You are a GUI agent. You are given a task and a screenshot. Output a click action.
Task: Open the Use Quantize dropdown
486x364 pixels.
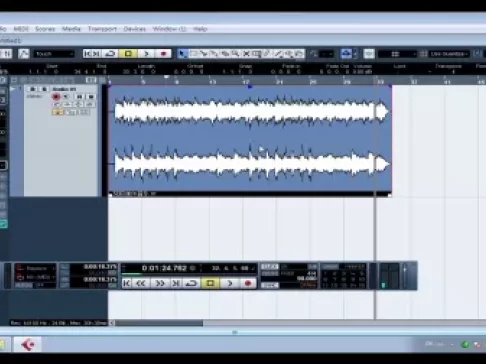coord(449,54)
